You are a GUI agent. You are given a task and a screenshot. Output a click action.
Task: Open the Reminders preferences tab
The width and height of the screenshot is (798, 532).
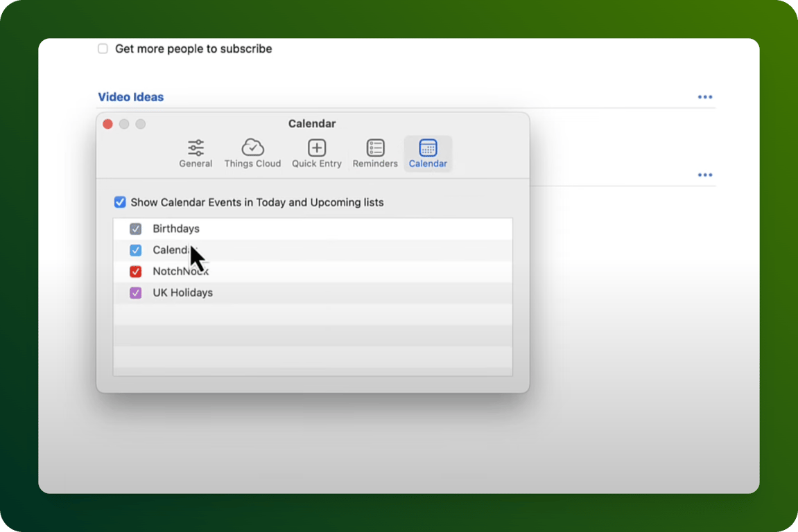[x=374, y=152]
